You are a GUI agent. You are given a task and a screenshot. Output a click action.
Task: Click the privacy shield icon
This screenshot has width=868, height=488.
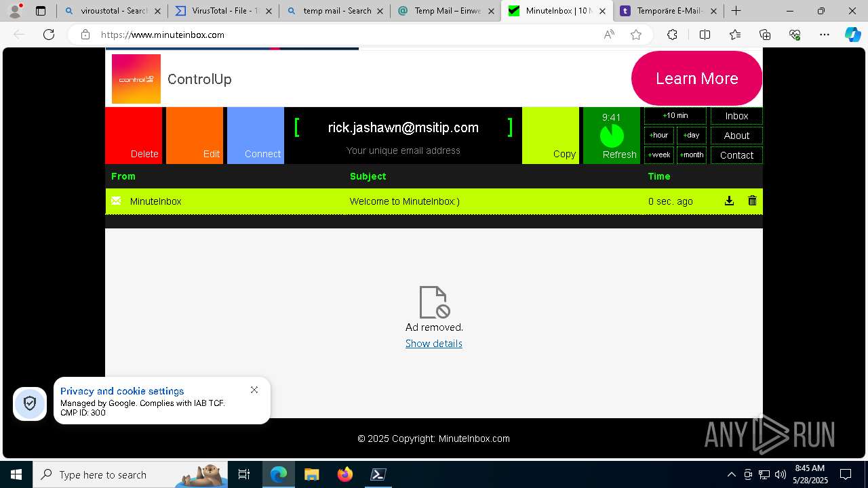click(x=30, y=404)
